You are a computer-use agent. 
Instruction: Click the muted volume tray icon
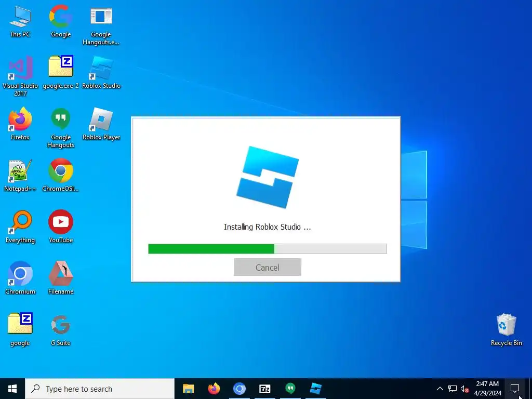[464, 389]
